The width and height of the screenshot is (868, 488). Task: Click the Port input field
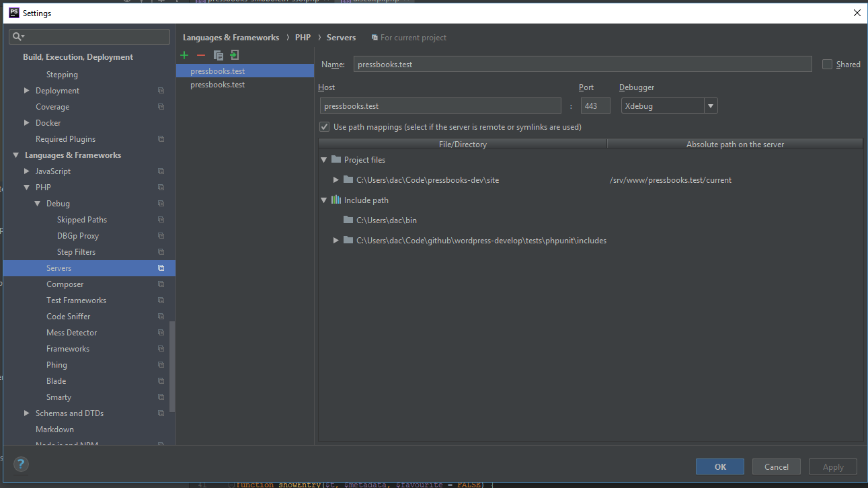(x=595, y=106)
